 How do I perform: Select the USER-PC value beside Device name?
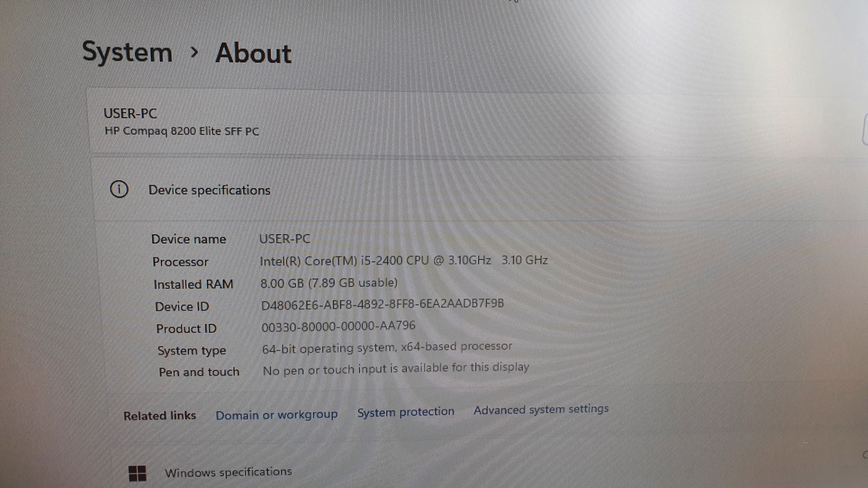tap(285, 239)
